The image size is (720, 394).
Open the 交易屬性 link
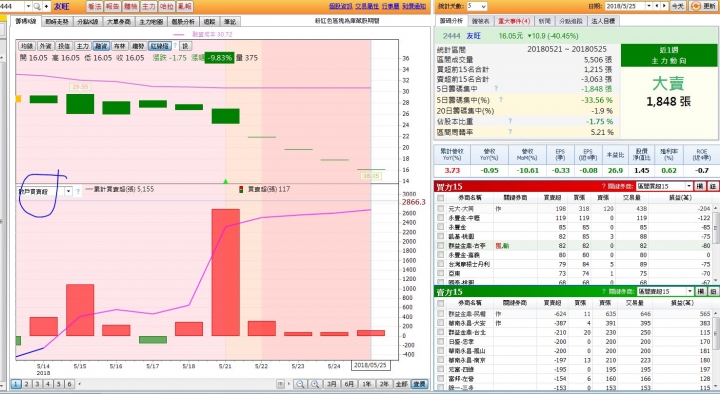coord(367,6)
